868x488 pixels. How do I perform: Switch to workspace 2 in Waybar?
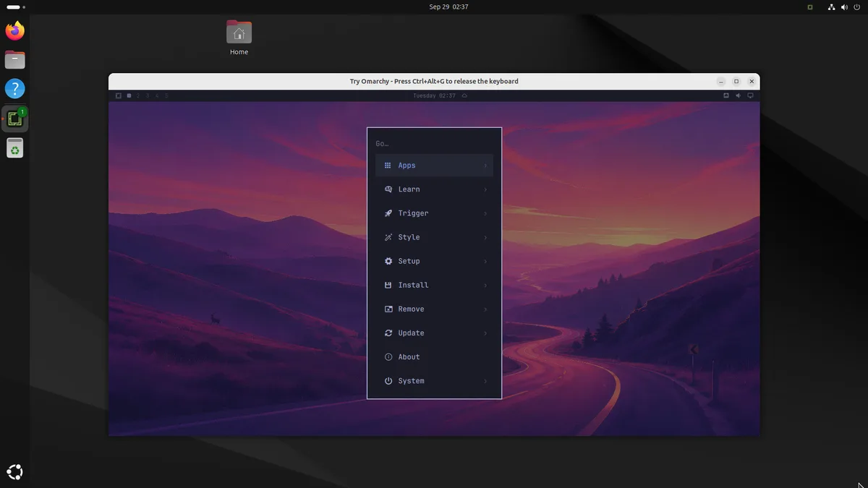(138, 95)
